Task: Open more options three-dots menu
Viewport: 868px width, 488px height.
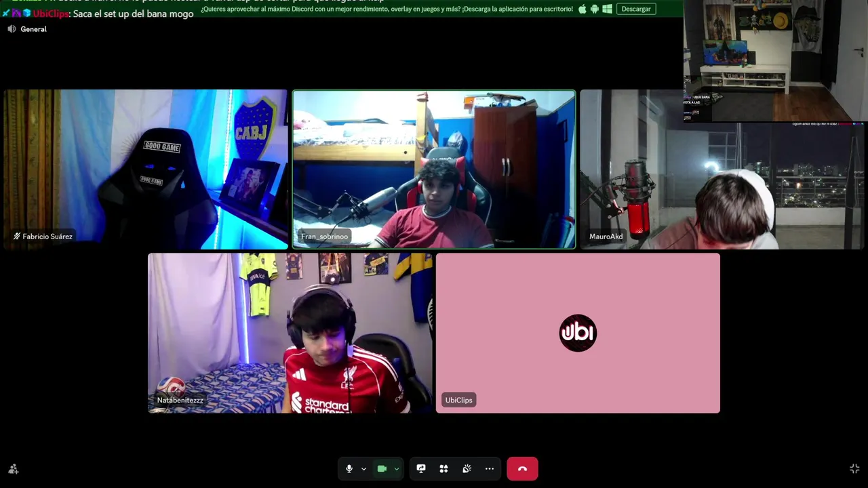Action: (490, 468)
